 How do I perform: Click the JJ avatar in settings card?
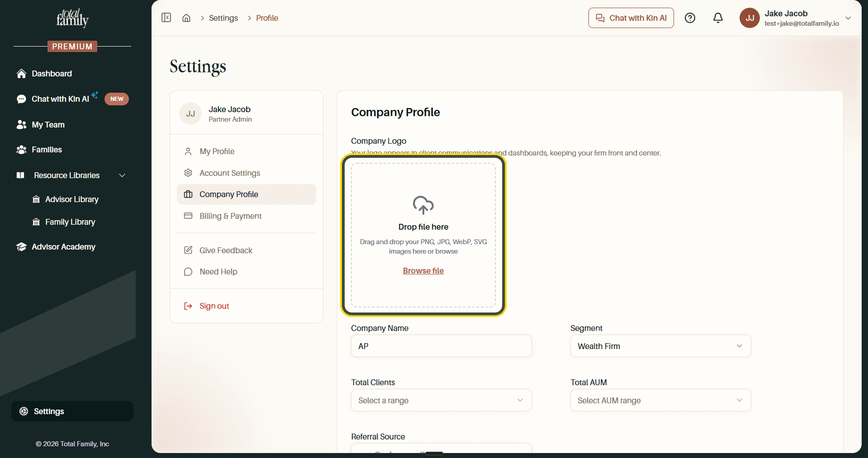coord(190,113)
